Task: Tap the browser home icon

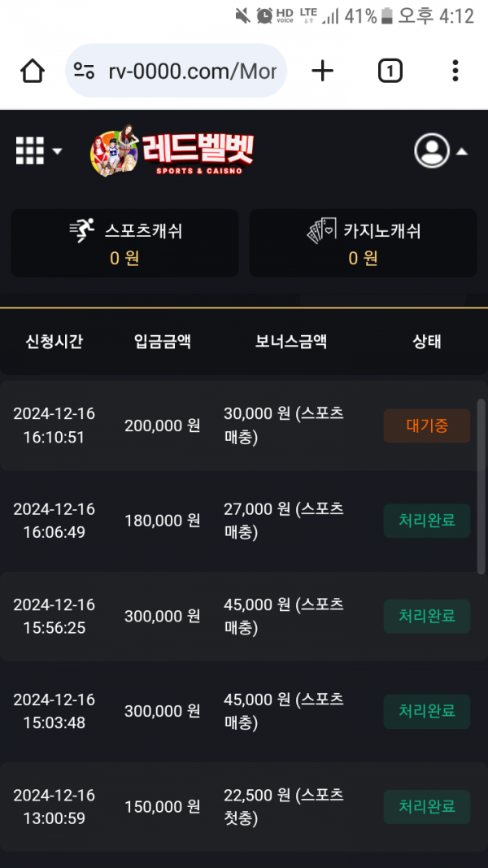Action: 33,72
